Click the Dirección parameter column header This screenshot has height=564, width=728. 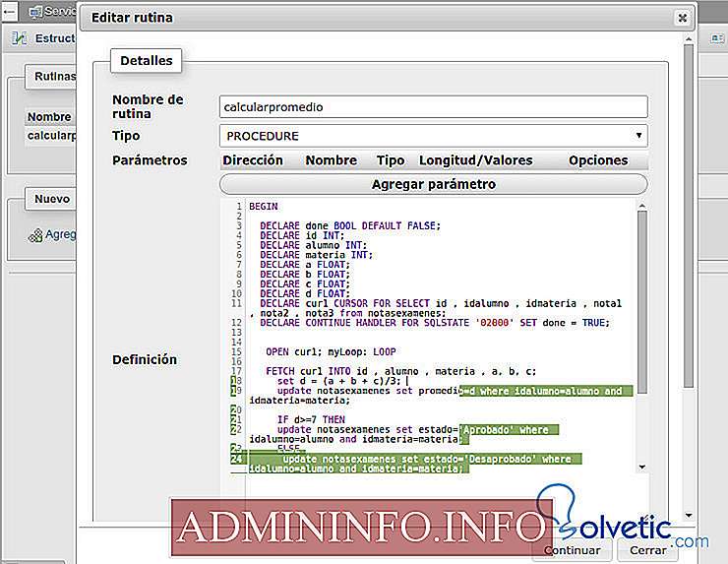tap(253, 160)
